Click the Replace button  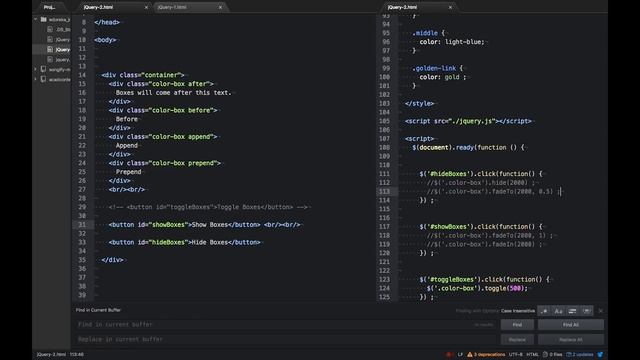[517, 340]
